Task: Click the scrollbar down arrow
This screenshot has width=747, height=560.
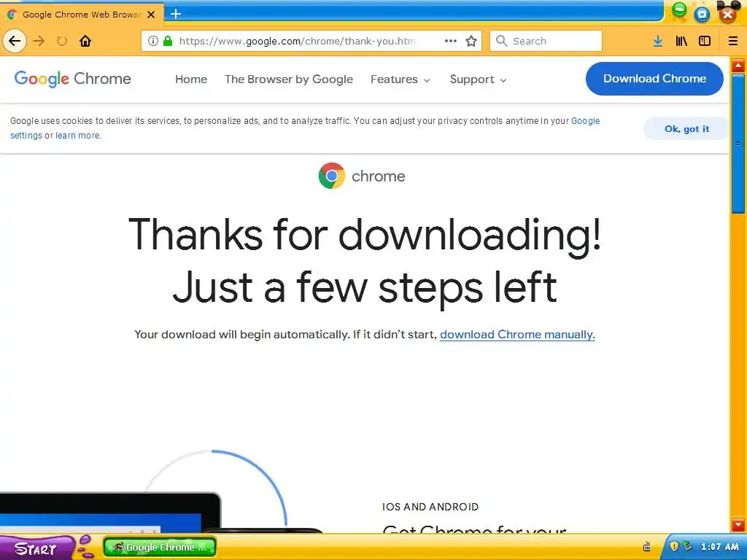Action: (x=738, y=524)
